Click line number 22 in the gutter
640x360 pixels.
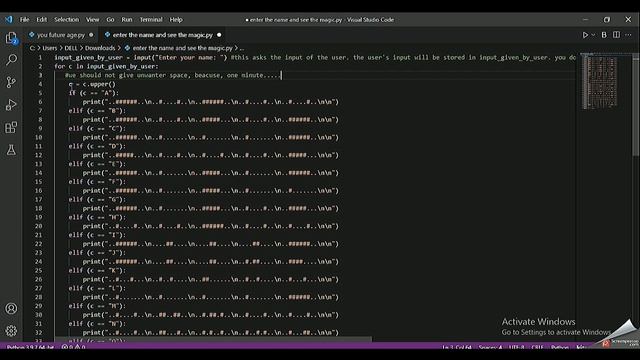point(38,244)
